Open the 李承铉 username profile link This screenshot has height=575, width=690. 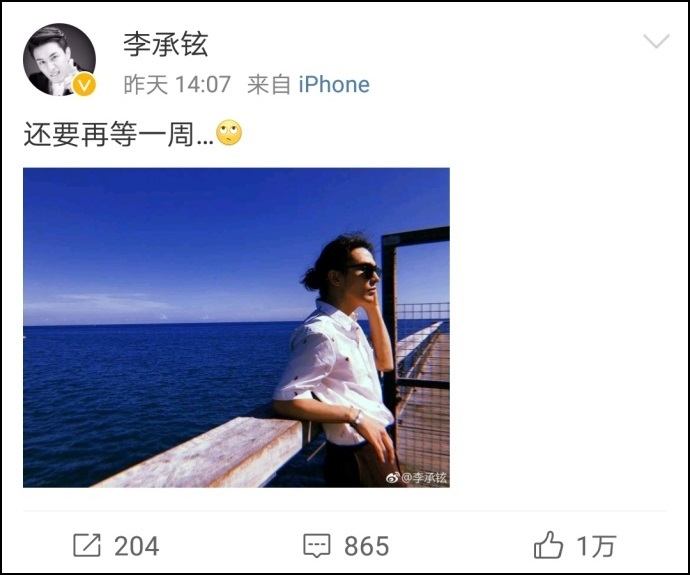coord(165,44)
